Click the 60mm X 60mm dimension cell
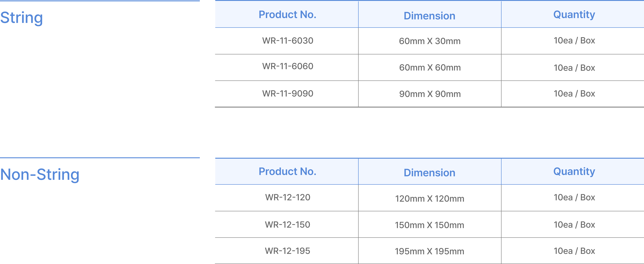The image size is (644, 264). [x=429, y=68]
